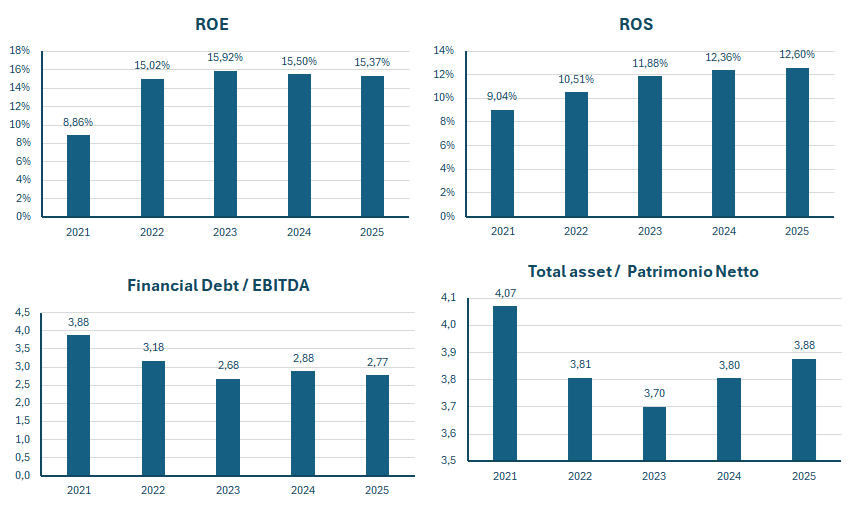Click the 10,51% data label
This screenshot has width=857, height=520.
(x=576, y=80)
